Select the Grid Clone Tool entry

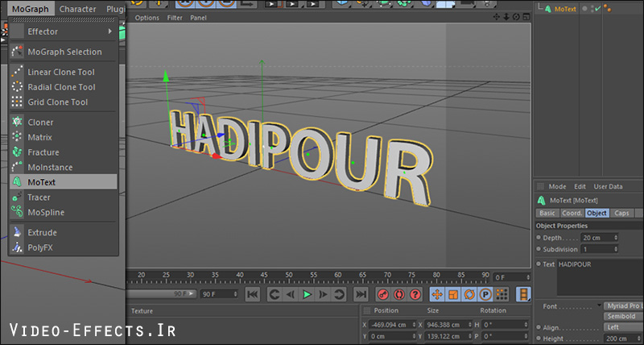(x=64, y=102)
